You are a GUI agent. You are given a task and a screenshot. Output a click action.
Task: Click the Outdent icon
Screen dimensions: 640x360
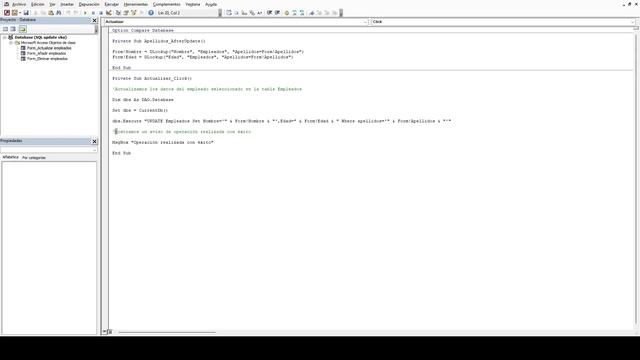tap(277, 13)
